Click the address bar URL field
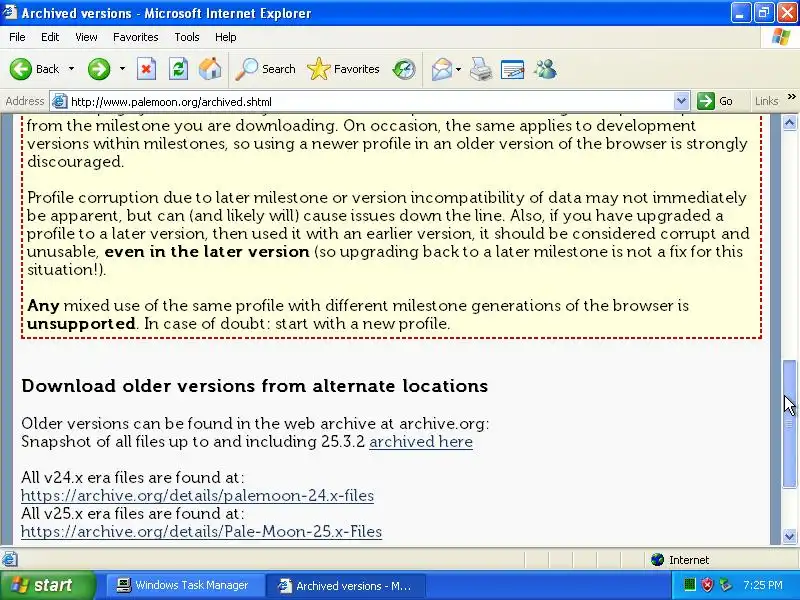The image size is (800, 600). click(370, 102)
